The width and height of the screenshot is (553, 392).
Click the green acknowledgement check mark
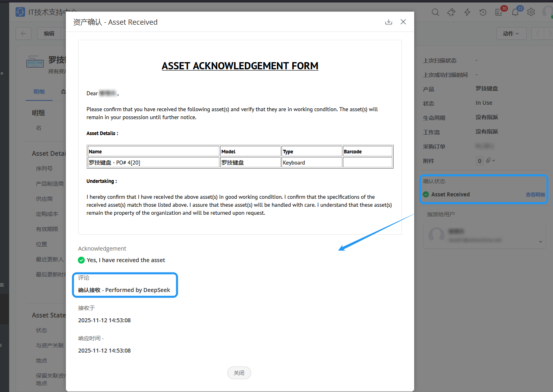tap(81, 260)
